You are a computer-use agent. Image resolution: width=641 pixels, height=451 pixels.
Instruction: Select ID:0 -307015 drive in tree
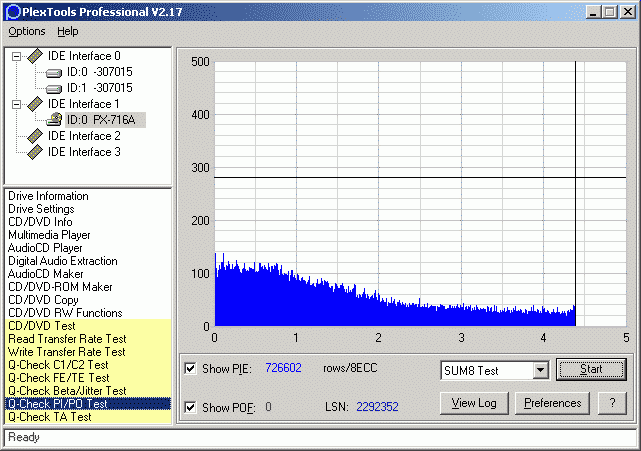click(100, 72)
